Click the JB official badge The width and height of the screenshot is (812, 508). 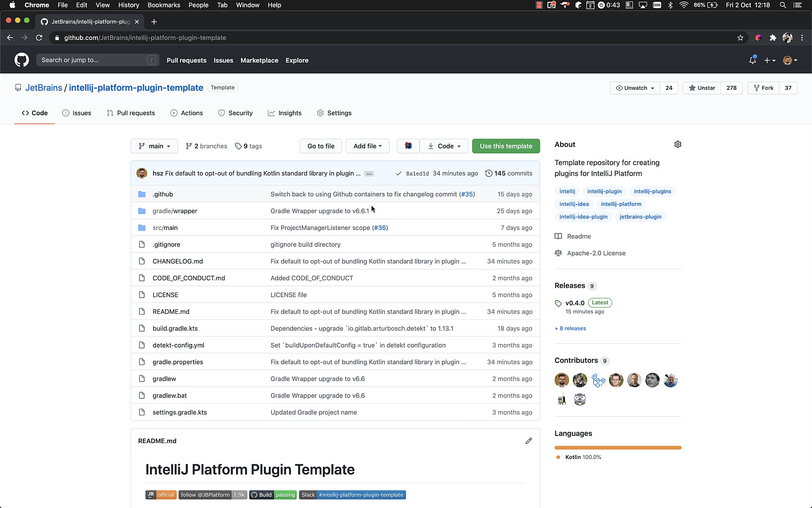[161, 495]
